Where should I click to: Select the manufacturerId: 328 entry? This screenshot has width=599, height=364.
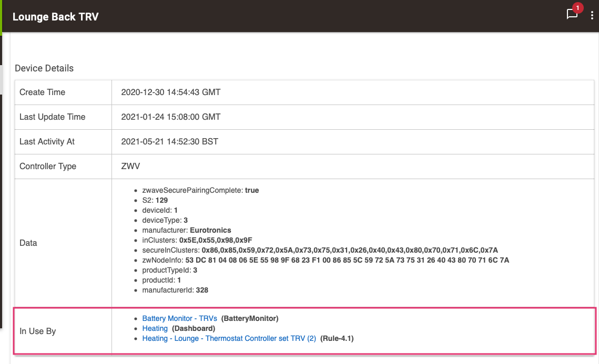(x=175, y=290)
